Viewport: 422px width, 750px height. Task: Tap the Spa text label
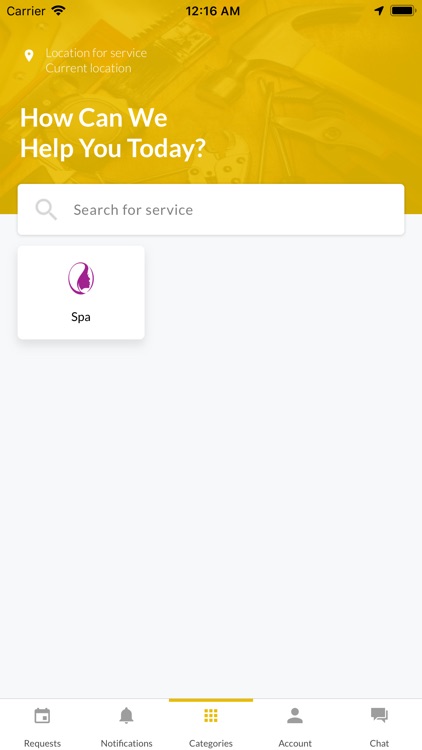coord(81,317)
